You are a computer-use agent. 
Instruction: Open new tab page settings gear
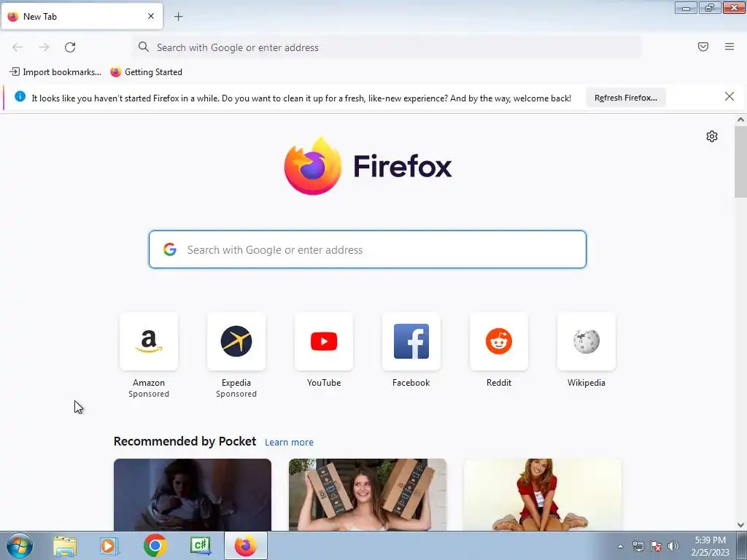tap(712, 136)
